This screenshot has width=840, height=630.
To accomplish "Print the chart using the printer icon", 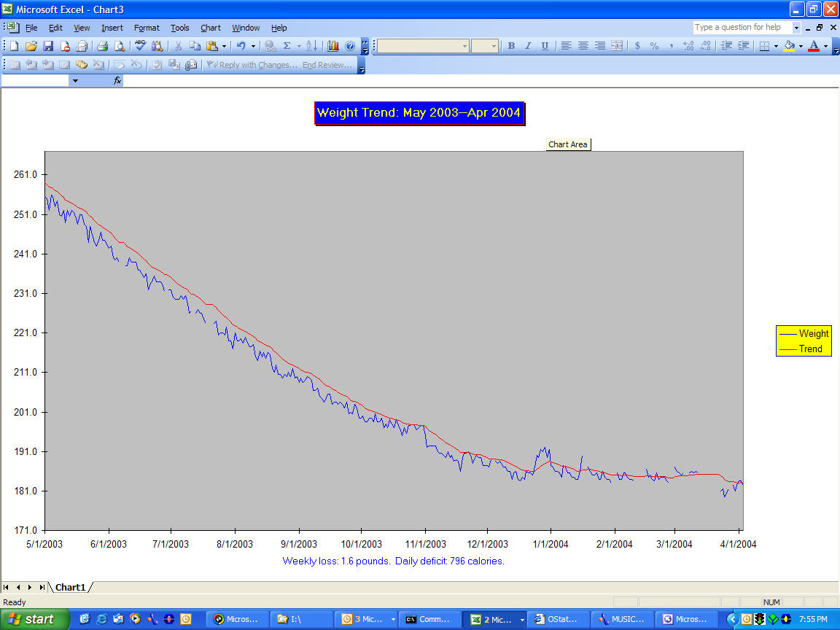I will pyautogui.click(x=102, y=47).
